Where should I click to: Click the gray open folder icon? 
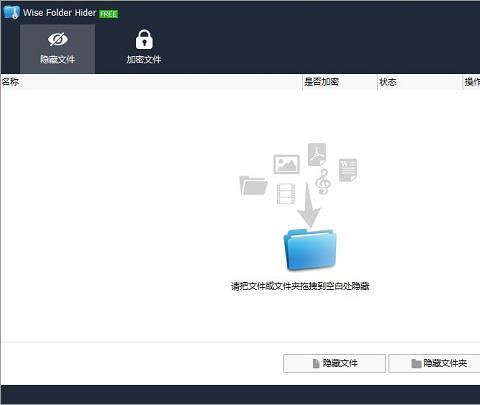coord(253,185)
